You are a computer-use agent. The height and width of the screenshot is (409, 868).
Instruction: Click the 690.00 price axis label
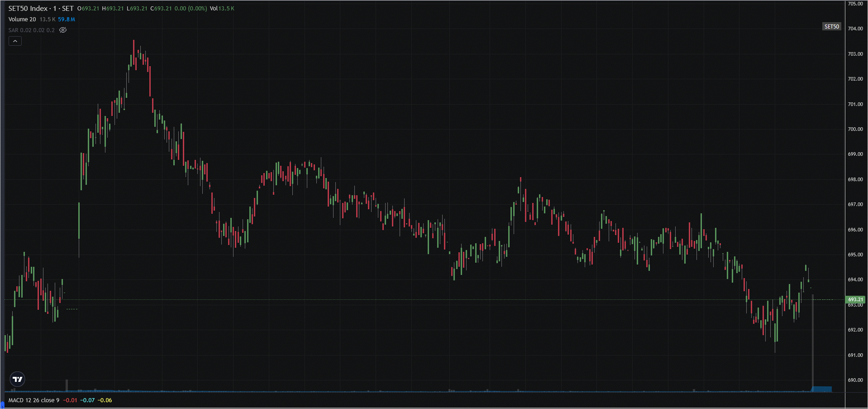click(855, 380)
